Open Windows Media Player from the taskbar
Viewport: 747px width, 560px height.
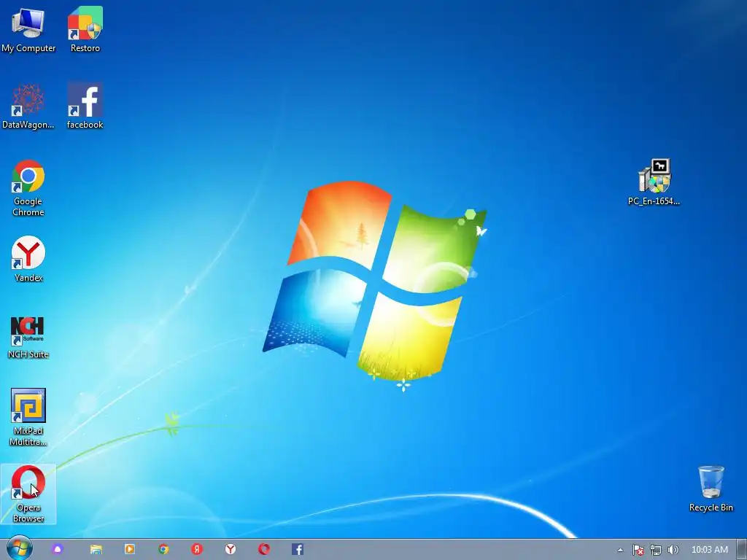(130, 549)
